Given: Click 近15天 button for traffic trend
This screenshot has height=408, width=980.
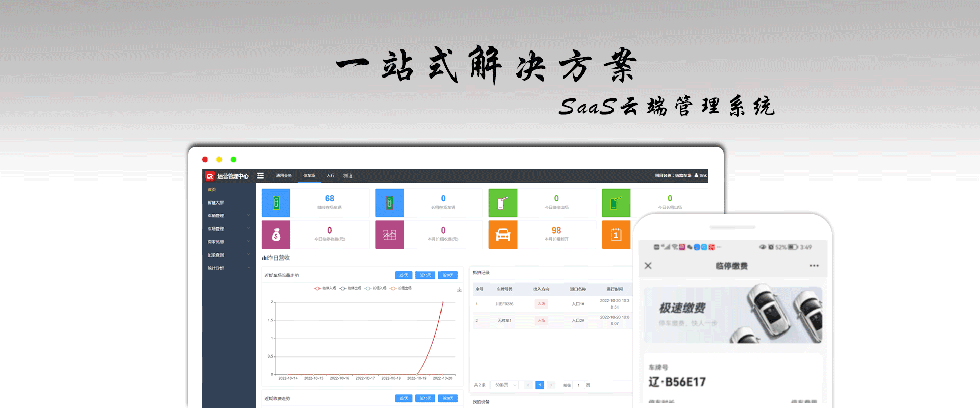Looking at the screenshot, I should [426, 275].
